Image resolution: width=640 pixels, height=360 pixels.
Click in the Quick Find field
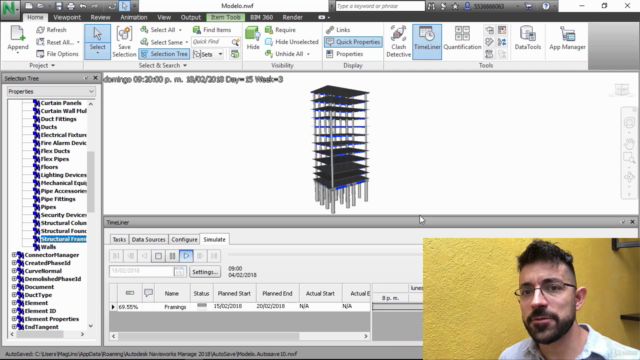[211, 42]
